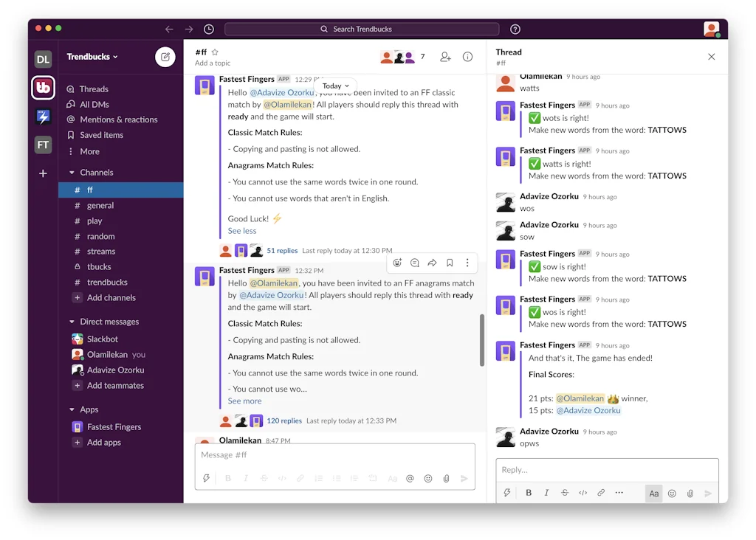Attach a file to the reply
Image resolution: width=756 pixels, height=540 pixels.
[690, 493]
